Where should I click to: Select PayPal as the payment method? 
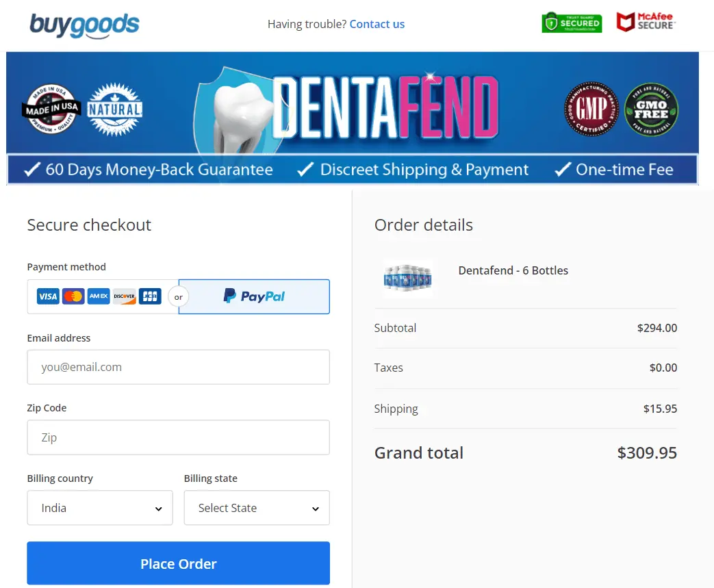coord(253,296)
